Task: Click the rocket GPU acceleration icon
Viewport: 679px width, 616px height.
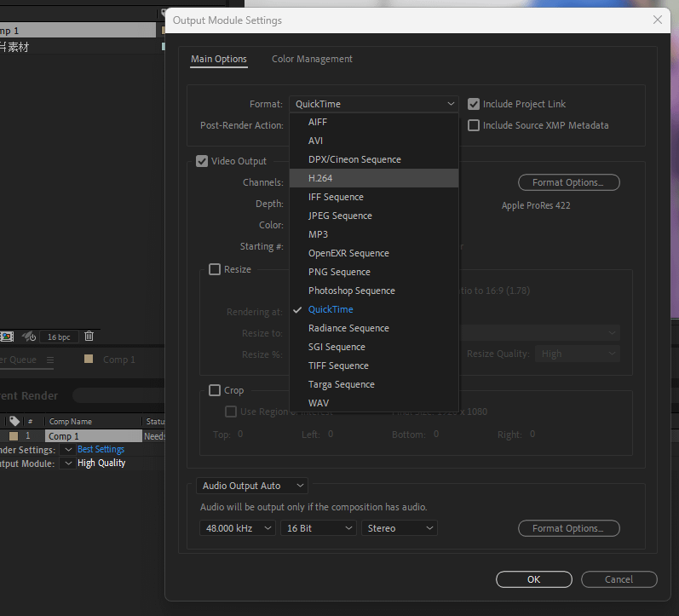Action: pos(28,337)
